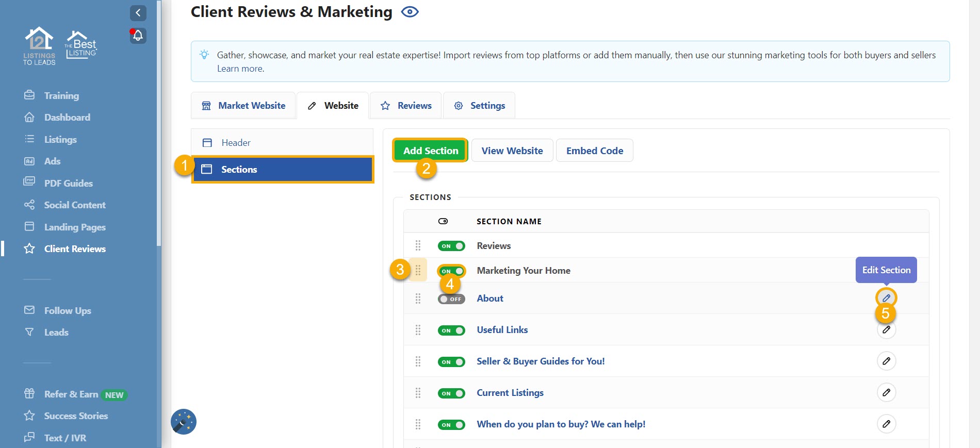
Task: Click the drag handle beside Useful Links
Action: (x=418, y=330)
